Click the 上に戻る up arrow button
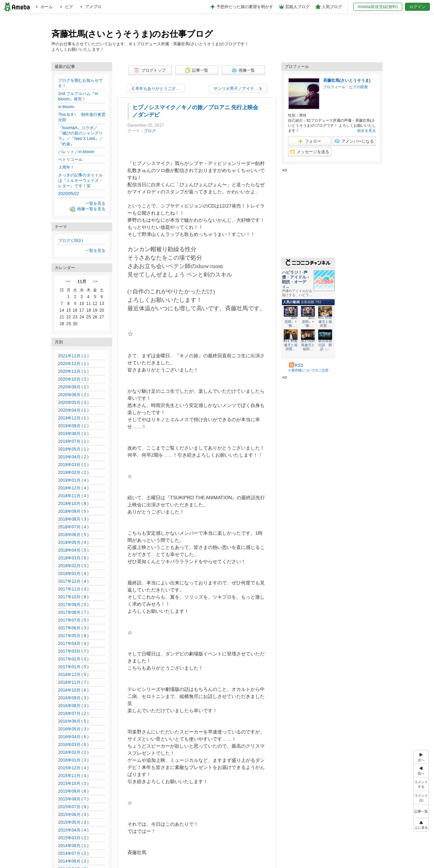Image resolution: width=434 pixels, height=868 pixels. pos(421,825)
